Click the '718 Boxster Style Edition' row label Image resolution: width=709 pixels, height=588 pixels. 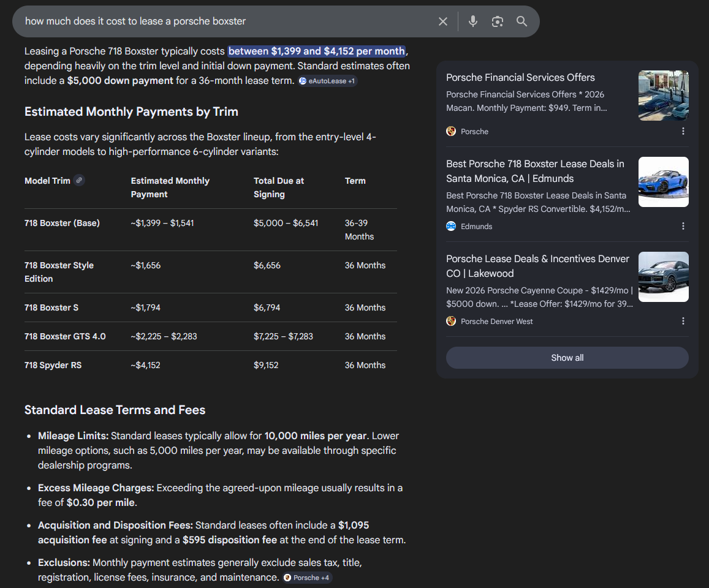(59, 271)
